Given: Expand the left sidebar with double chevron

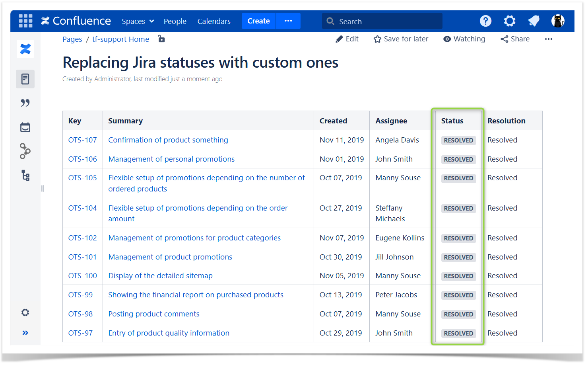Looking at the screenshot, I should point(25,333).
